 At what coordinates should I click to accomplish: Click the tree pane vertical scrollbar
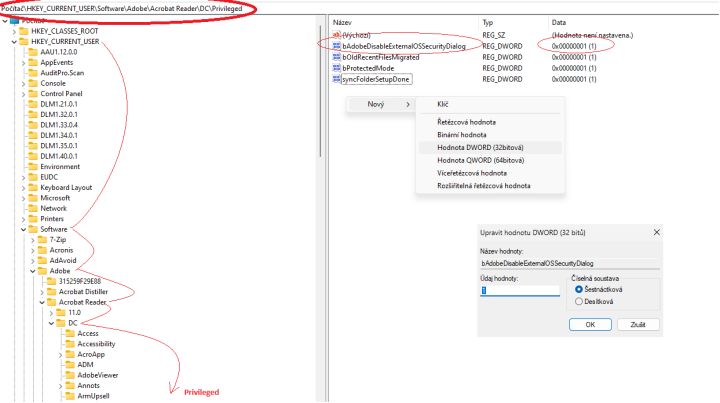(320, 92)
